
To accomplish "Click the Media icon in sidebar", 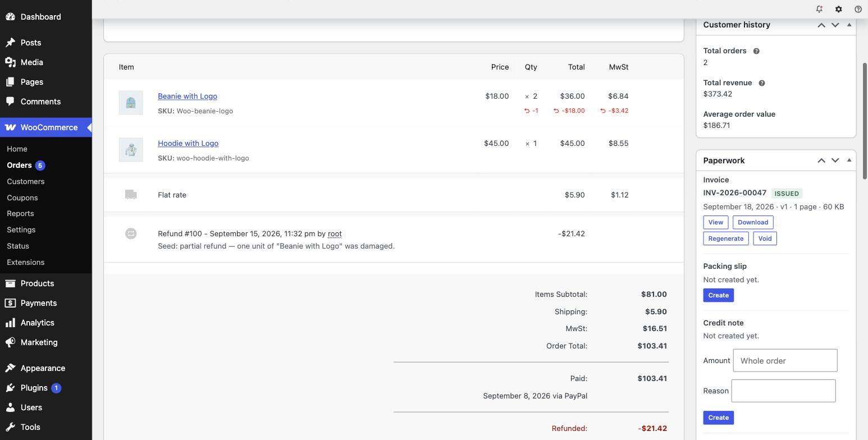I will (x=10, y=62).
